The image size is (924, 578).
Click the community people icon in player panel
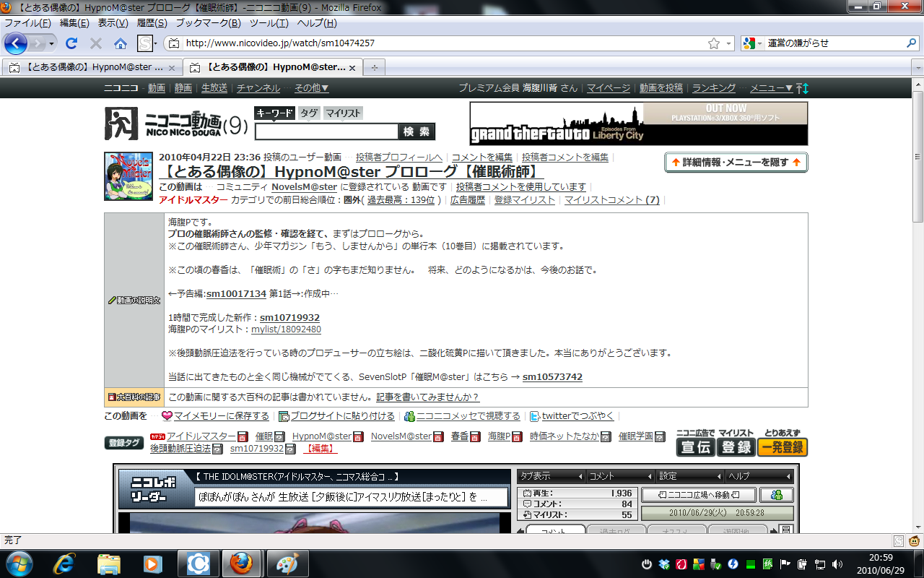tap(777, 495)
